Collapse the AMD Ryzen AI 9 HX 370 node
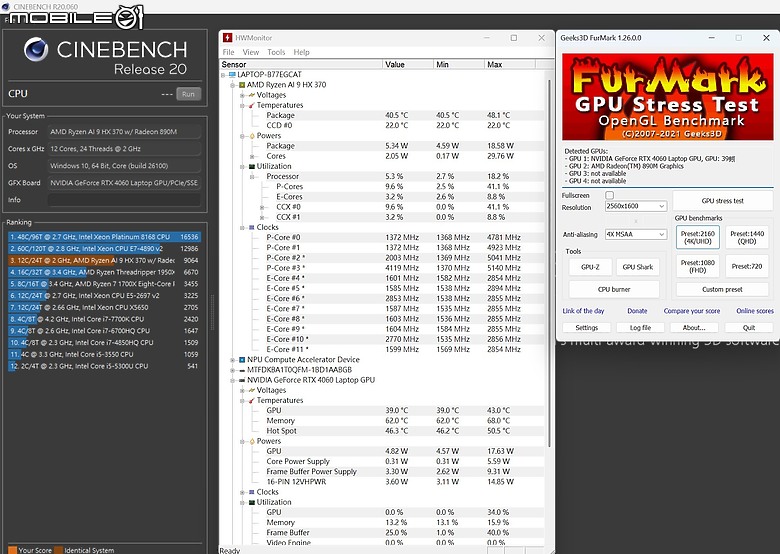 click(x=233, y=85)
